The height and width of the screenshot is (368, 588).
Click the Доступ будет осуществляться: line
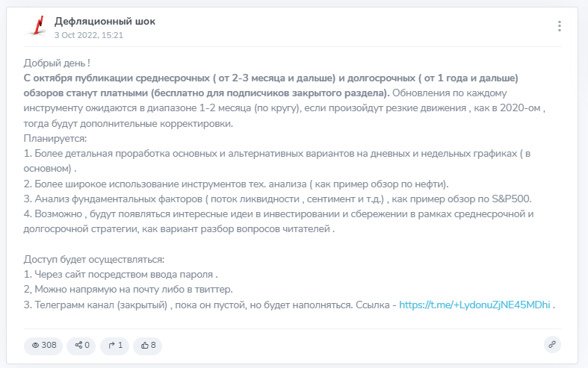[x=94, y=259]
